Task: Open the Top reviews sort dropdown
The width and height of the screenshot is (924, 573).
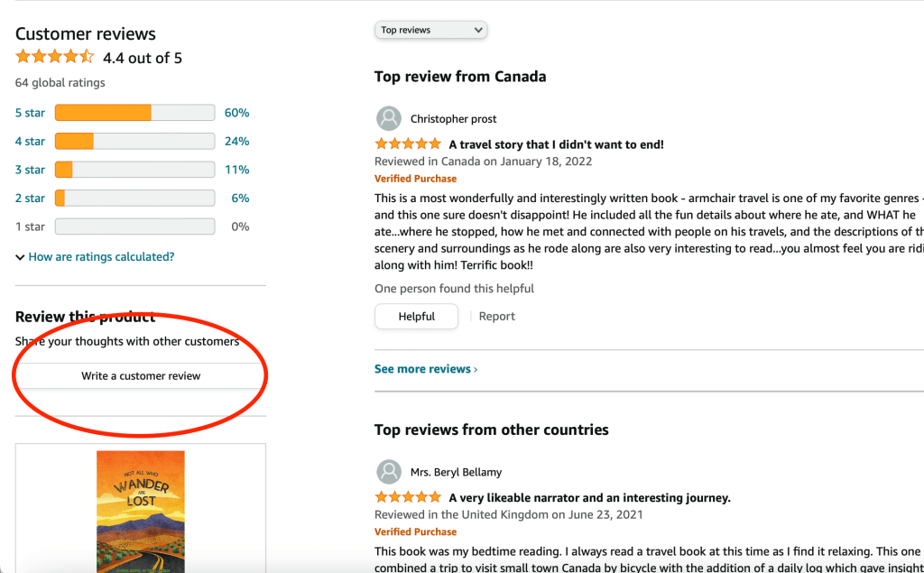Action: [x=431, y=31]
